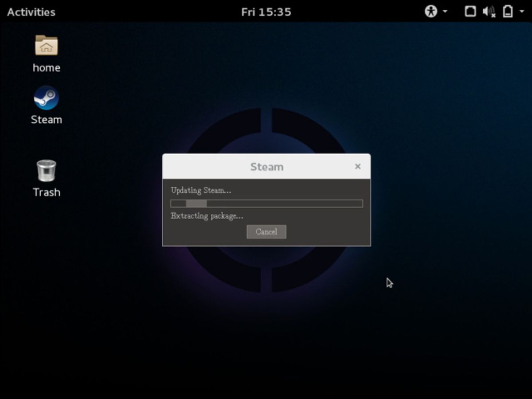Click the accessibility person icon

pos(431,12)
